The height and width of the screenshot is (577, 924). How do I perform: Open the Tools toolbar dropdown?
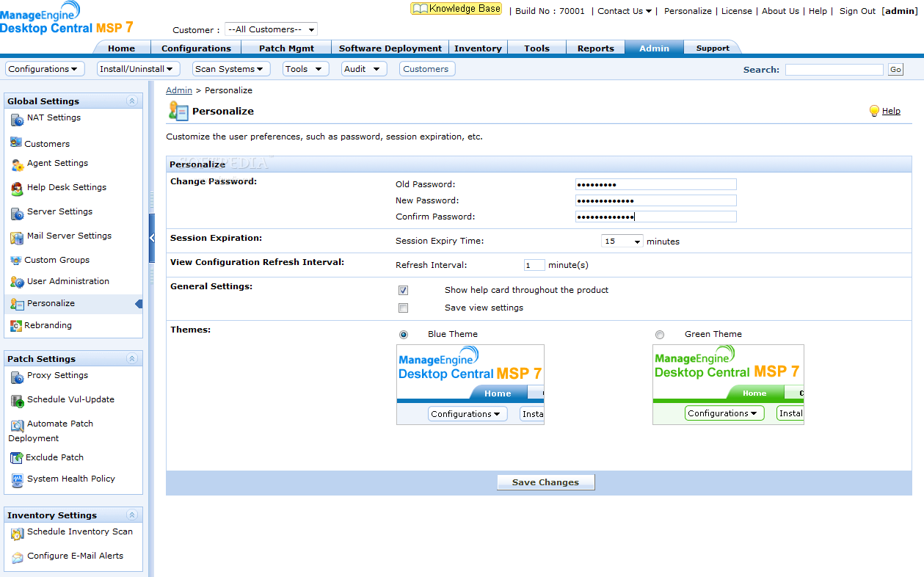(x=305, y=69)
